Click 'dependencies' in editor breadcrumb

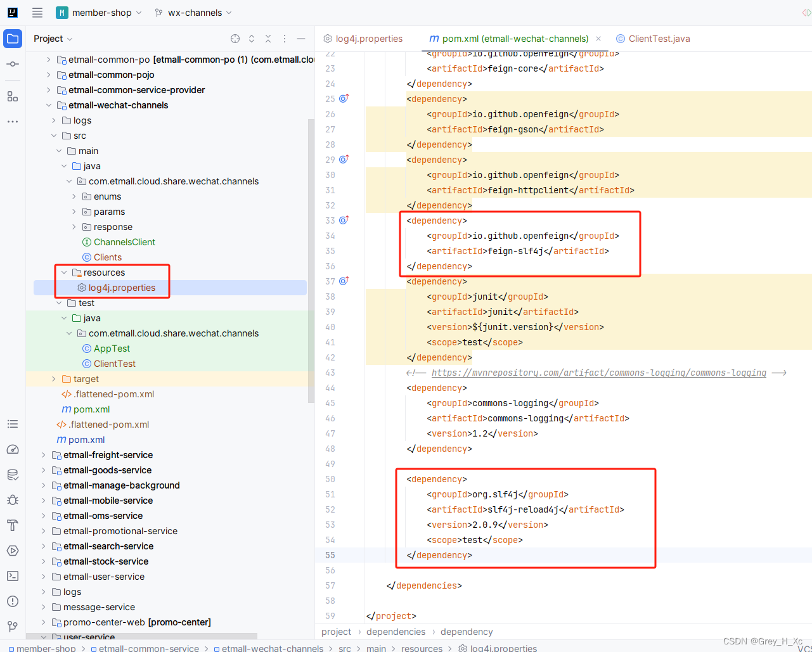point(396,632)
